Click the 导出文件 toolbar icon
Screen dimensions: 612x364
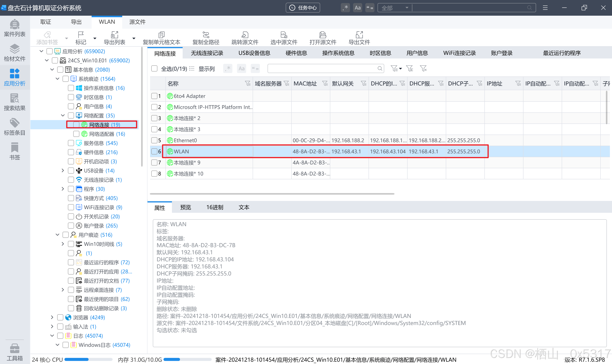(x=359, y=38)
